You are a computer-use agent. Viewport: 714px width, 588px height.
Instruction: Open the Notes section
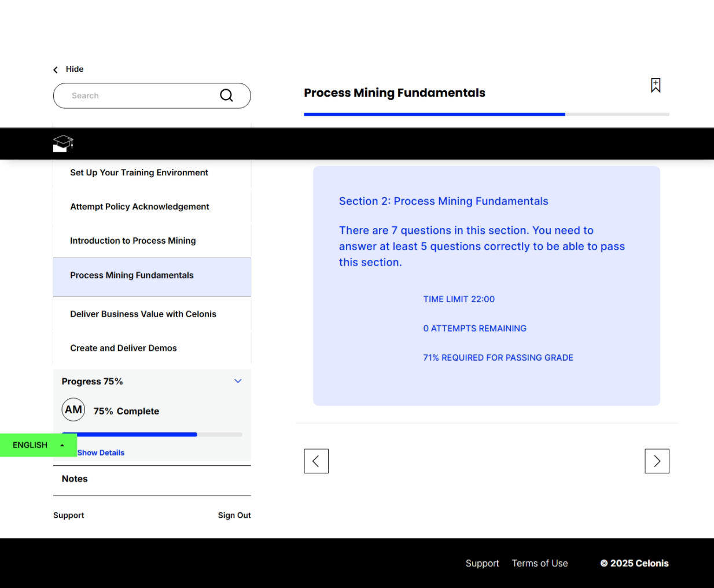point(152,479)
